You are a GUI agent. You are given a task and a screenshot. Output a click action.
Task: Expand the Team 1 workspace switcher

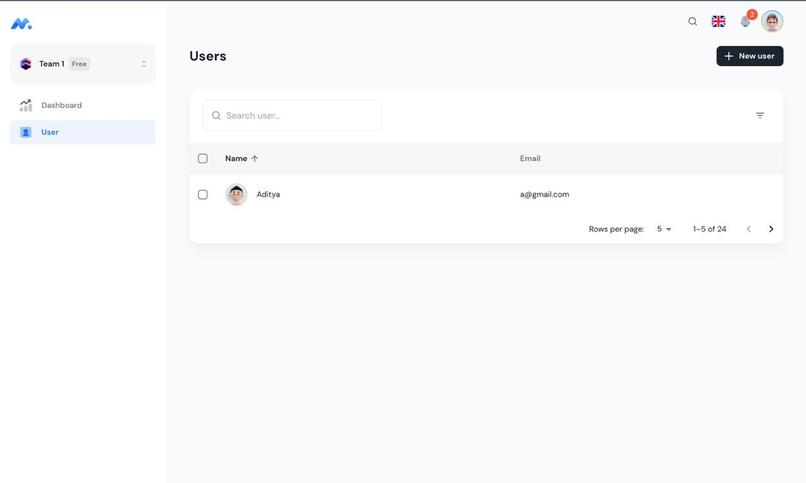[x=83, y=64]
